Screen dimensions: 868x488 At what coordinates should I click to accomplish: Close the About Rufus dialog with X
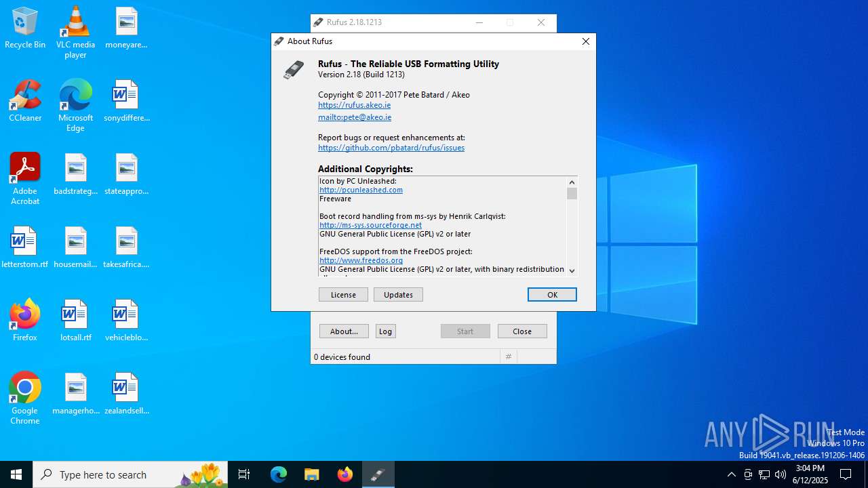pyautogui.click(x=586, y=41)
